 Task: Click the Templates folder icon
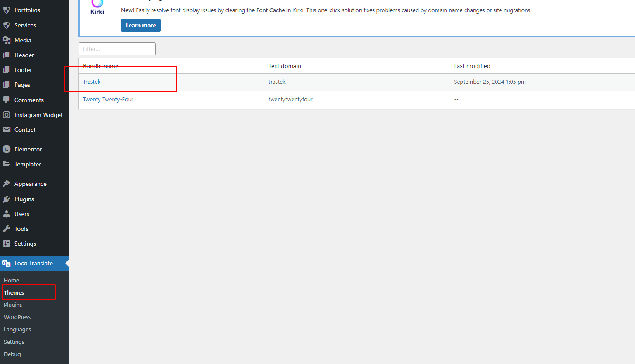pos(7,164)
